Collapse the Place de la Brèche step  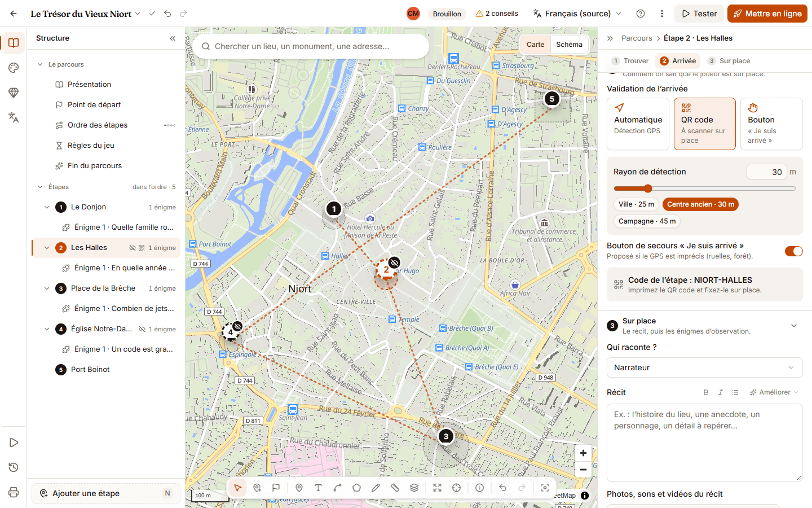point(47,288)
